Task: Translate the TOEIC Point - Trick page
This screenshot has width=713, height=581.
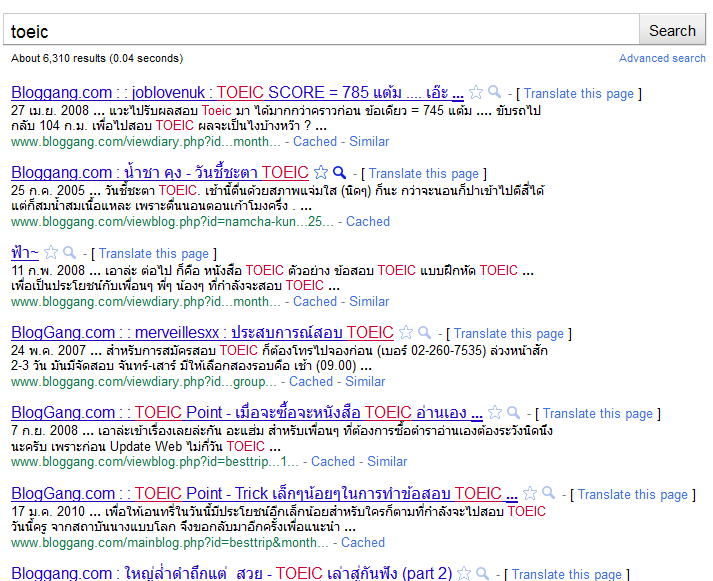Action: point(633,495)
